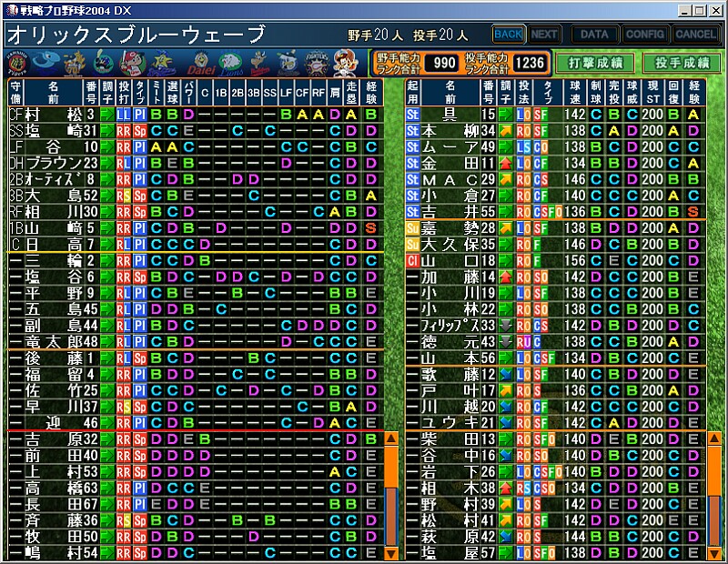Click the red condition arrow icon for 相木

[x=505, y=488]
